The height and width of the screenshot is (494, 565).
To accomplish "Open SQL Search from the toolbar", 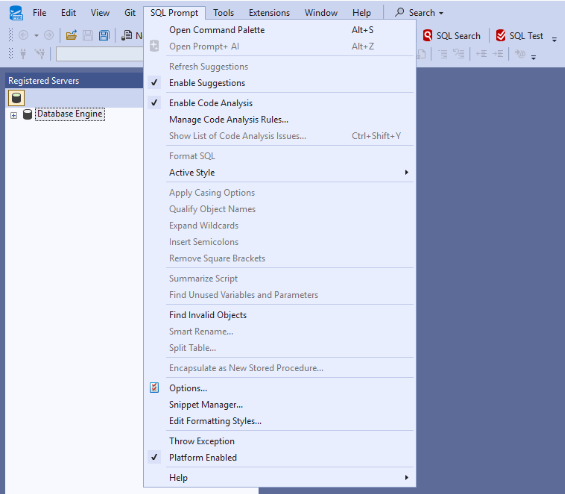I will coord(452,36).
